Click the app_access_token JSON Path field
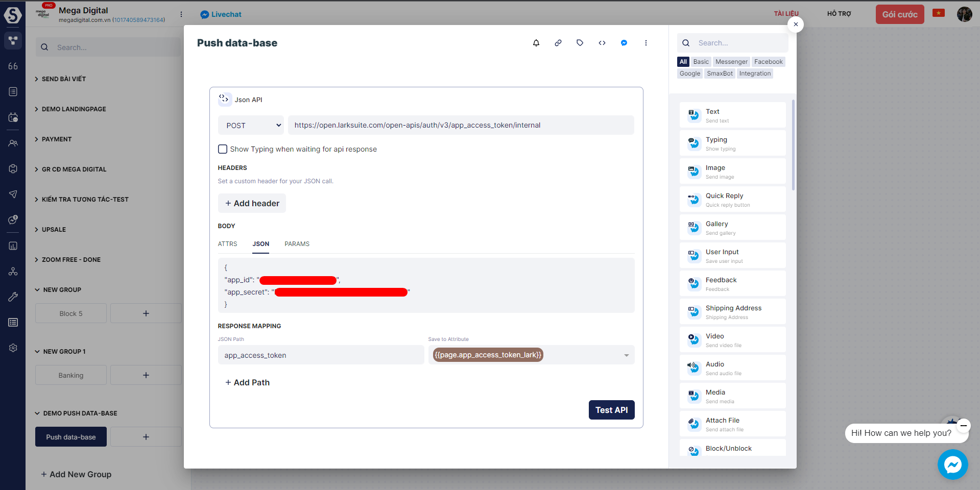 pos(321,355)
